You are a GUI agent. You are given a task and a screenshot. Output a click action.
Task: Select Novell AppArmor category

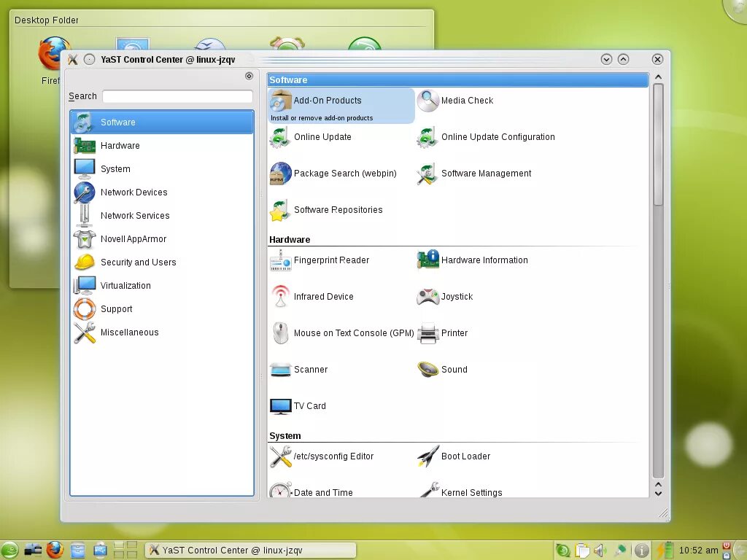tap(162, 239)
